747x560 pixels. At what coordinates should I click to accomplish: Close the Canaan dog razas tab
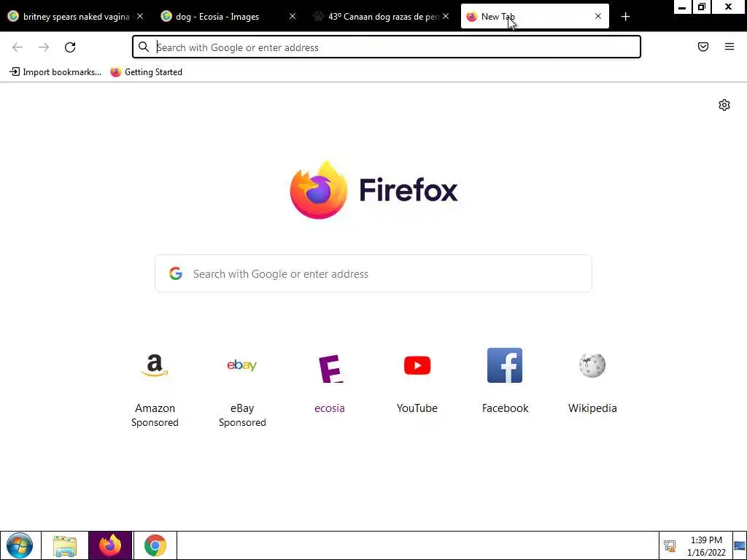tap(446, 16)
